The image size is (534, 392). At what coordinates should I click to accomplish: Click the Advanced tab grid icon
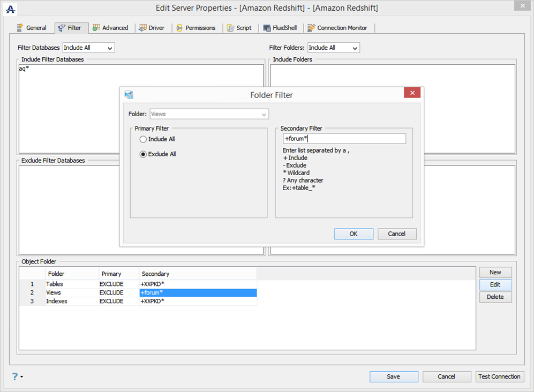tap(96, 28)
